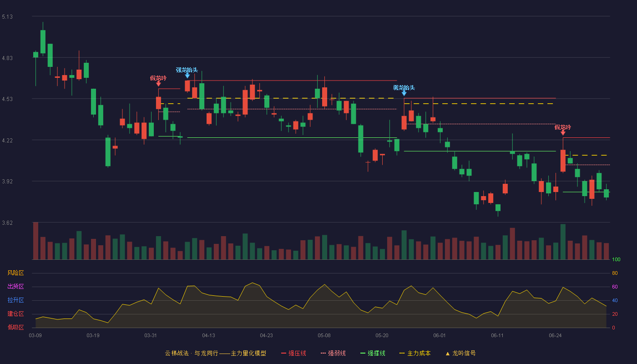Toggle the 主力成本 legend entry
Screen dimensions: 637x364
point(415,353)
